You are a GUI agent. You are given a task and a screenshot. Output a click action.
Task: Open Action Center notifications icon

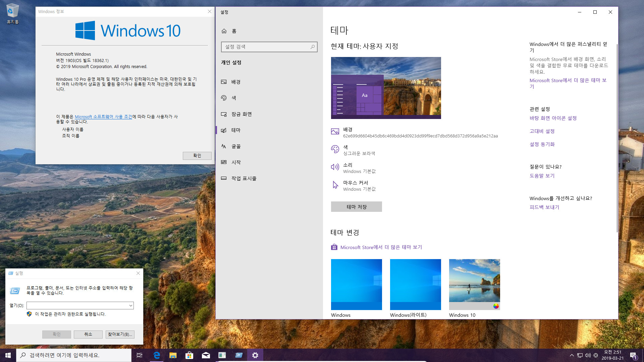click(633, 355)
